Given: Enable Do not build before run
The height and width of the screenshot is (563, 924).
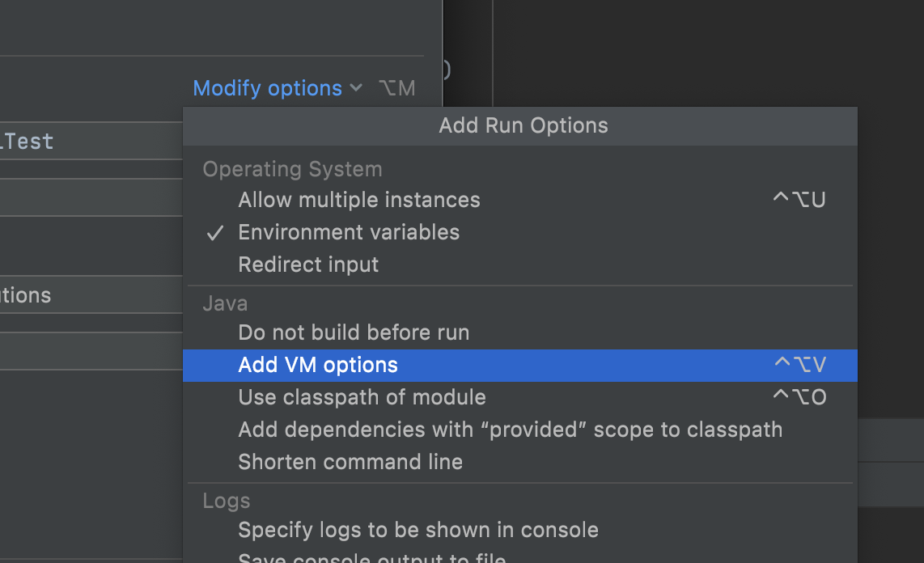Looking at the screenshot, I should [x=519, y=332].
